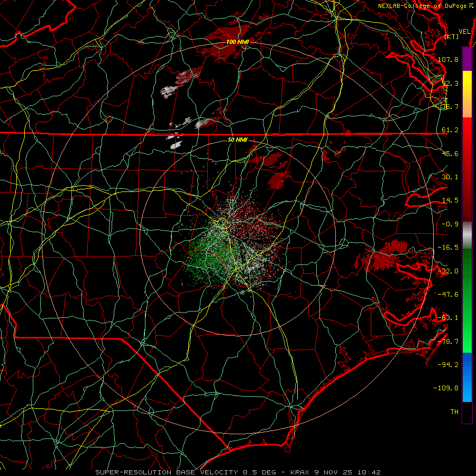Click the [KT] units label
476x476 pixels.
pos(452,36)
